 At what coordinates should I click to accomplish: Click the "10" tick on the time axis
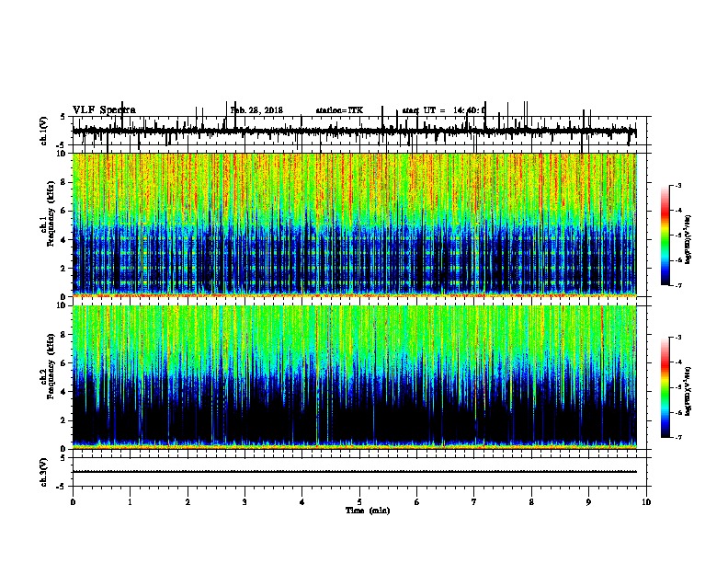pos(646,502)
